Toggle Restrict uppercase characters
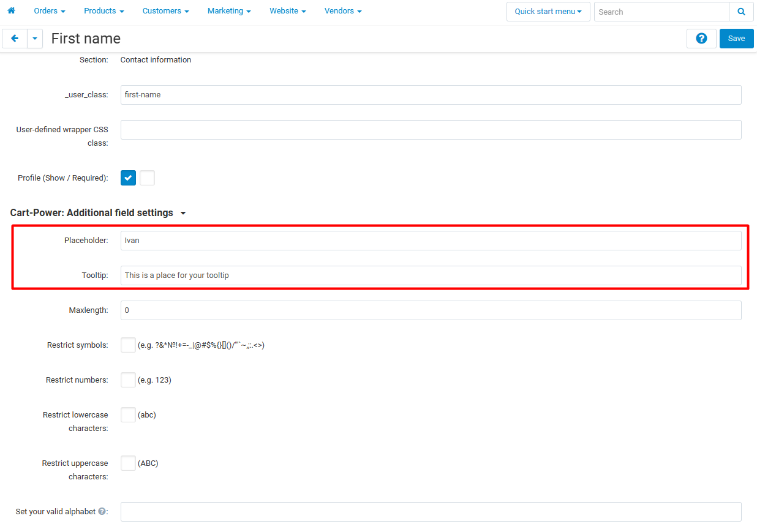The height and width of the screenshot is (532, 757). coord(128,463)
